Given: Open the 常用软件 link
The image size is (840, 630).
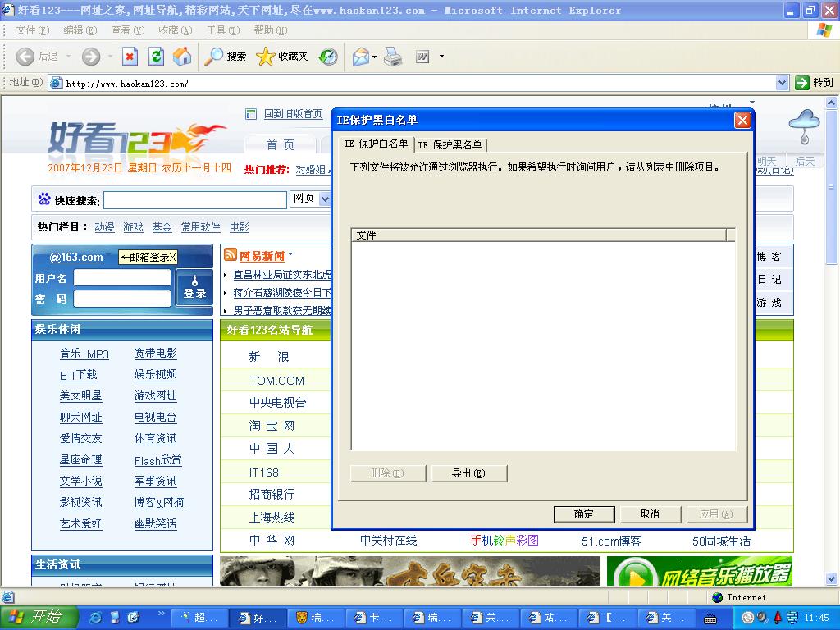Looking at the screenshot, I should (x=200, y=227).
